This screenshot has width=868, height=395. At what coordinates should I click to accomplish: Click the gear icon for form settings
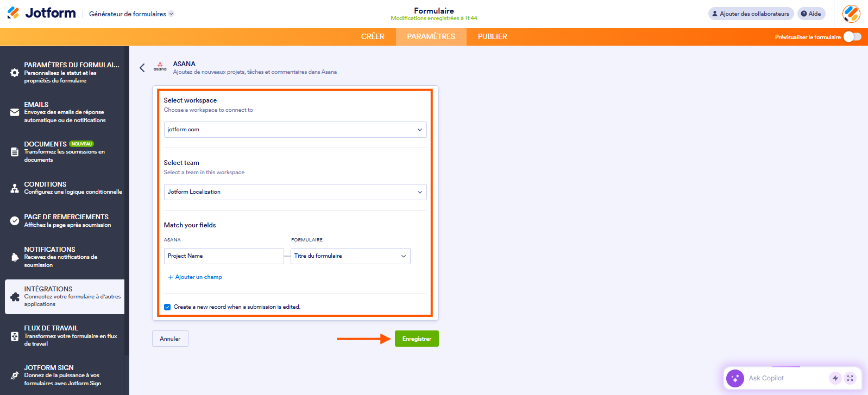point(15,73)
